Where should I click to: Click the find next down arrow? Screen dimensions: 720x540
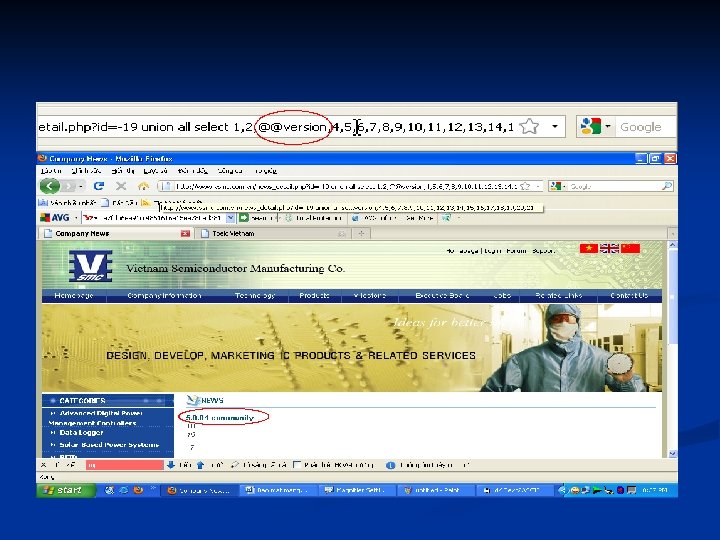[x=170, y=465]
